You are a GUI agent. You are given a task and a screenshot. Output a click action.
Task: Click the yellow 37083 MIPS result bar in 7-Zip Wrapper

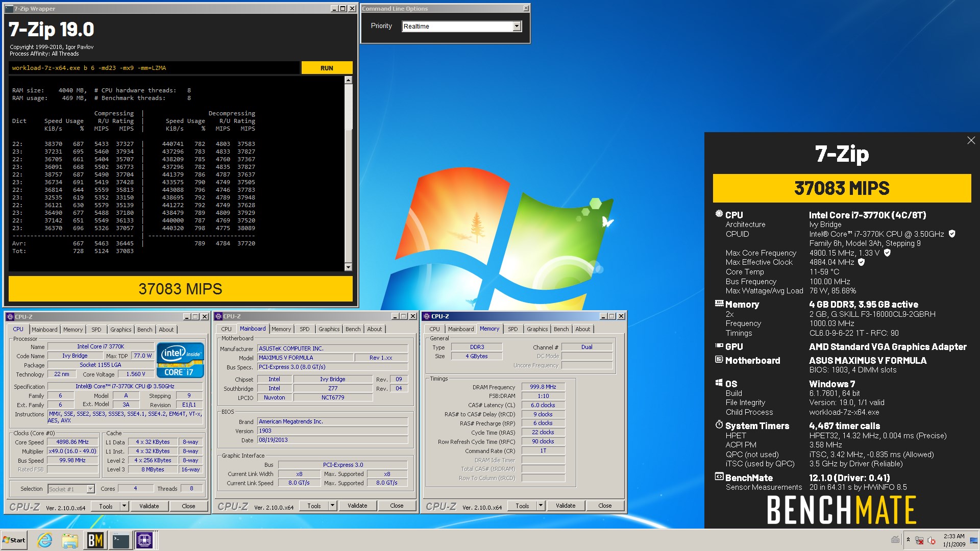180,289
